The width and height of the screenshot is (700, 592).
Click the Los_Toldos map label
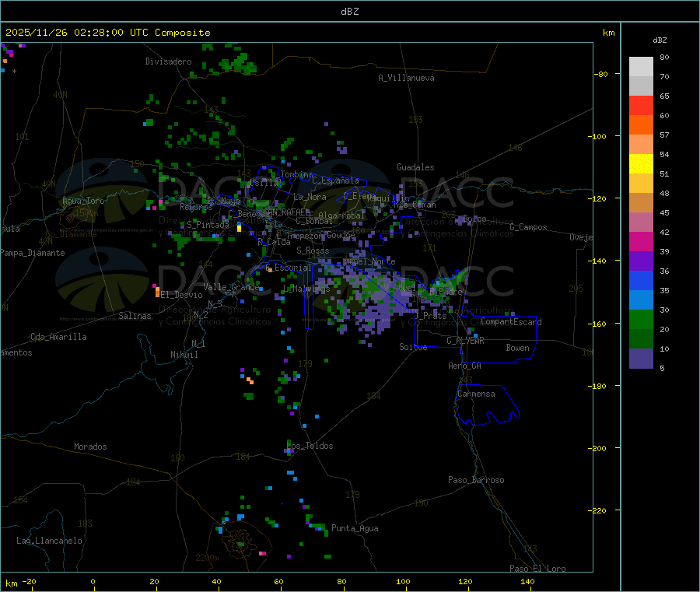tap(310, 446)
